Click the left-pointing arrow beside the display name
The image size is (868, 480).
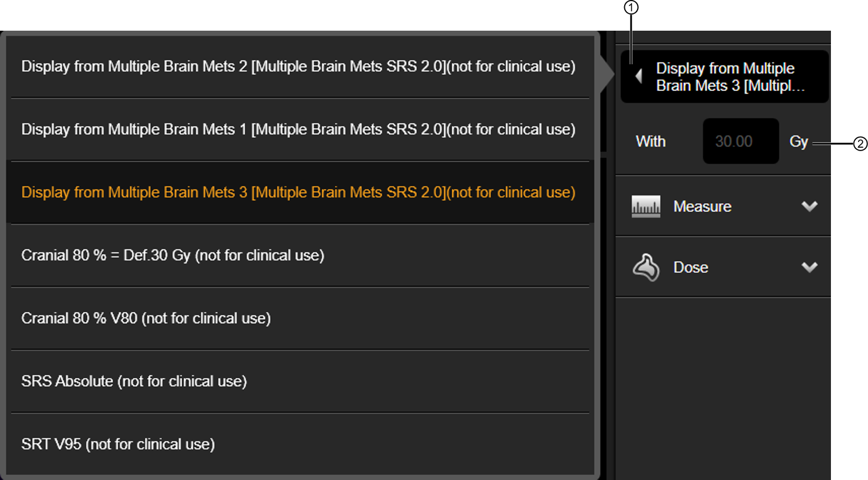(x=639, y=76)
